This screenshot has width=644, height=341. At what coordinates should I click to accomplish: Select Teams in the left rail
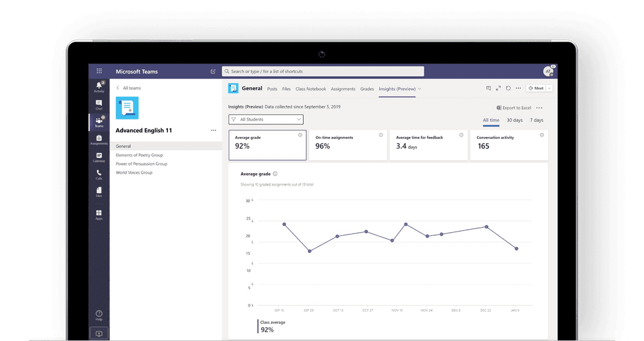pos(99,122)
